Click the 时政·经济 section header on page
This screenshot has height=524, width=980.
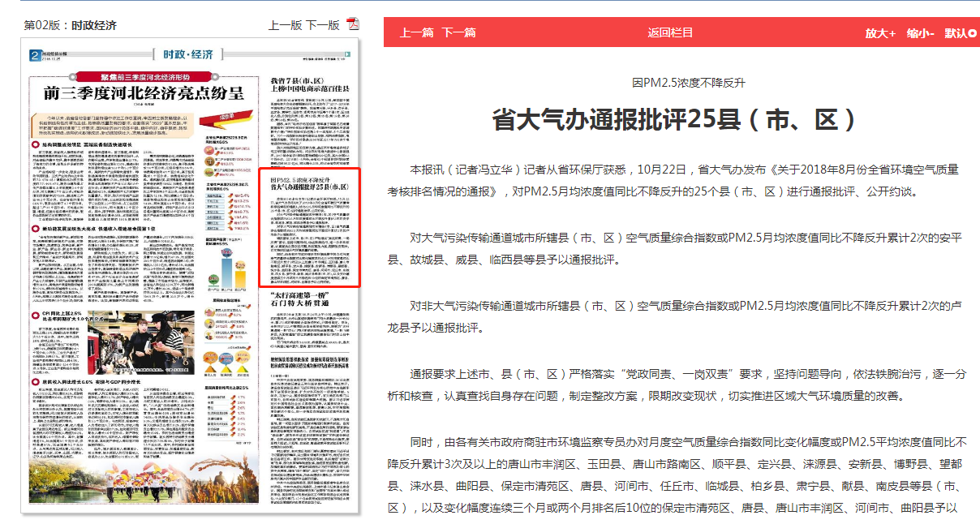[x=187, y=55]
